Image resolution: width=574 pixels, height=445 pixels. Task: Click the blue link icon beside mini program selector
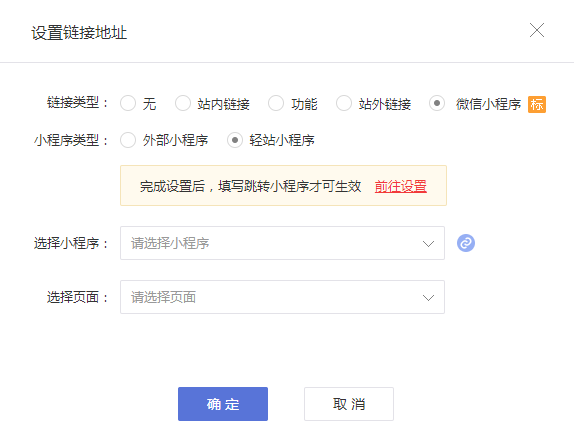[x=466, y=243]
